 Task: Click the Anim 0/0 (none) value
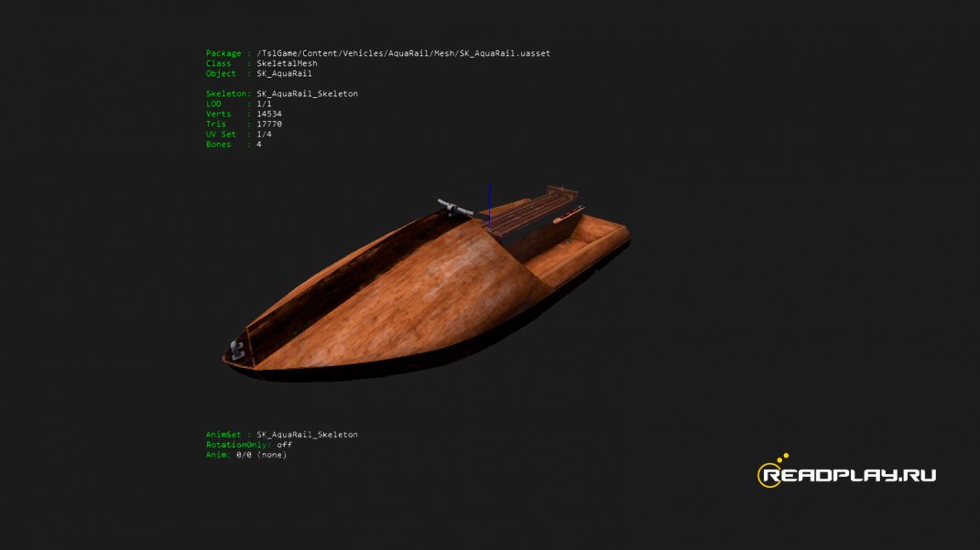(x=261, y=455)
